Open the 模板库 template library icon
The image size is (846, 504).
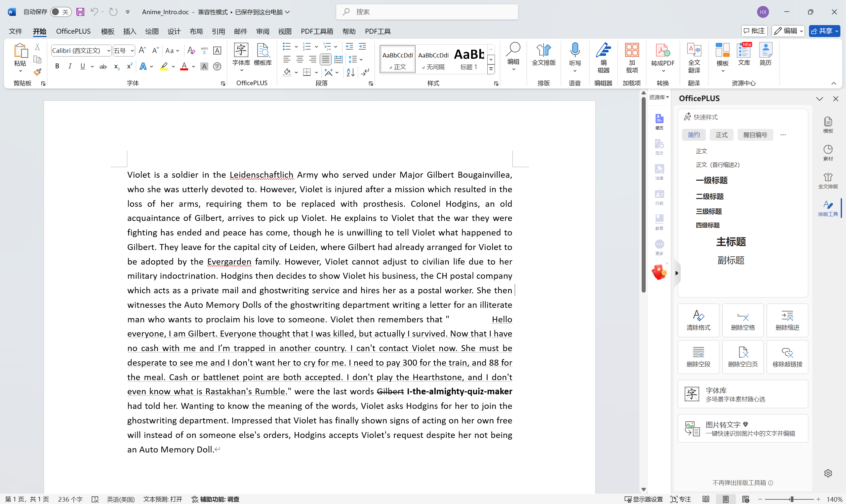[x=263, y=54]
